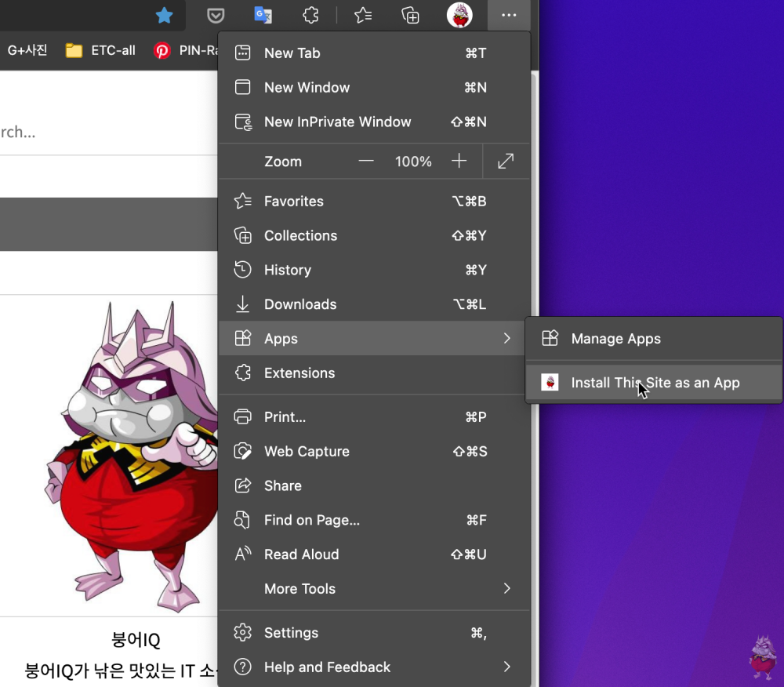Screen dimensions: 784x687
Task: Click the page search input field
Action: tap(108, 132)
